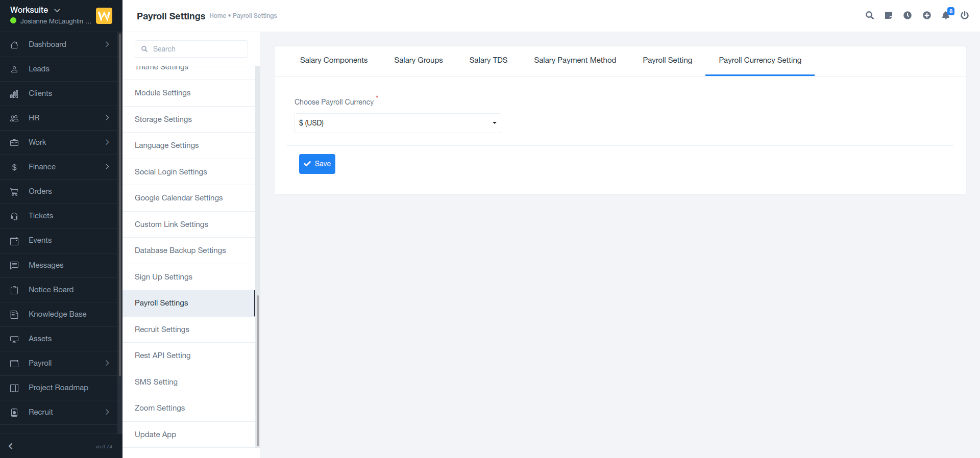Expand the Dashboard submenu chevron
980x458 pixels.
click(x=107, y=44)
